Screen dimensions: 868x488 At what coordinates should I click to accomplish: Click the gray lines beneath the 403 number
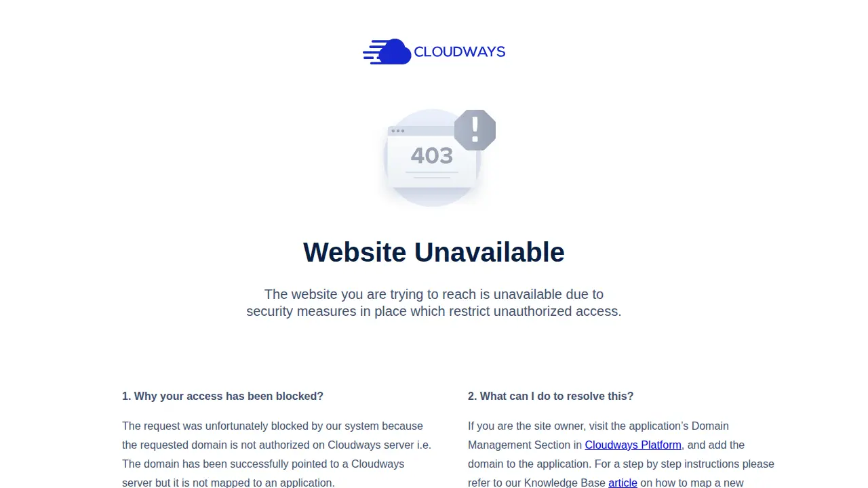(432, 175)
